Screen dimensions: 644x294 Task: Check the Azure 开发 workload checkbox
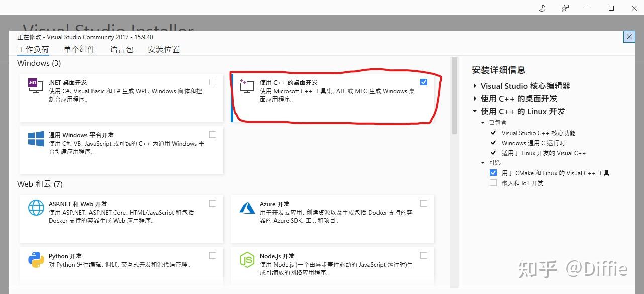424,203
